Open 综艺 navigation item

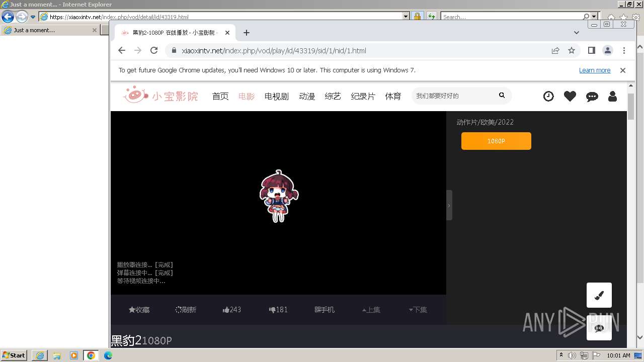pyautogui.click(x=333, y=96)
